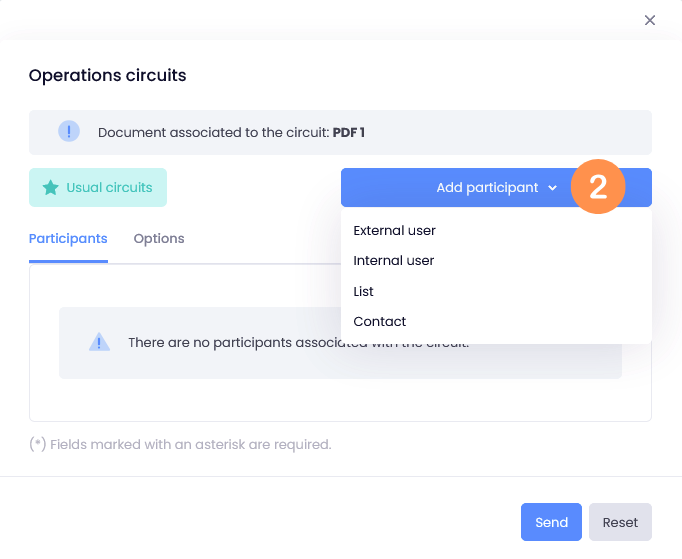This screenshot has height=559, width=682.
Task: Select External user from the dropdown
Action: coord(394,231)
